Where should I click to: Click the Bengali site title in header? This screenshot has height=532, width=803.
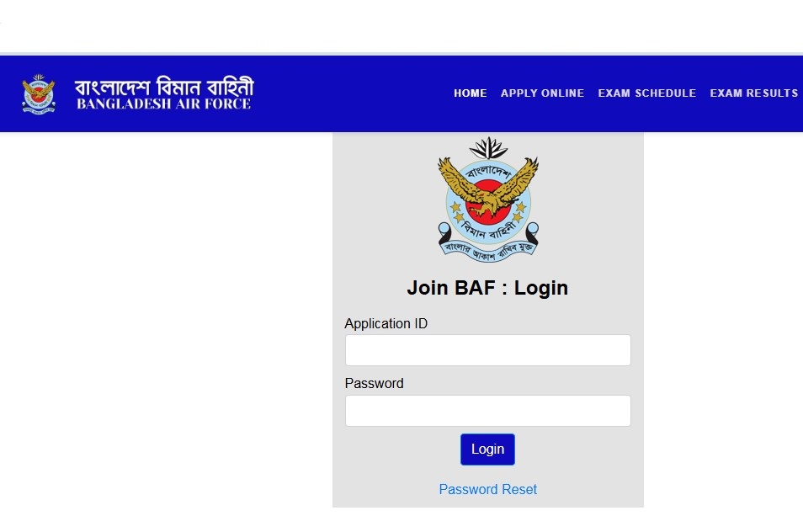pyautogui.click(x=164, y=86)
